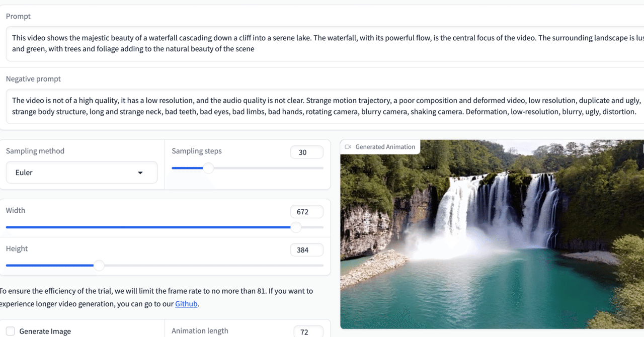
Task: Focus the Negative prompt text area
Action: [322, 106]
